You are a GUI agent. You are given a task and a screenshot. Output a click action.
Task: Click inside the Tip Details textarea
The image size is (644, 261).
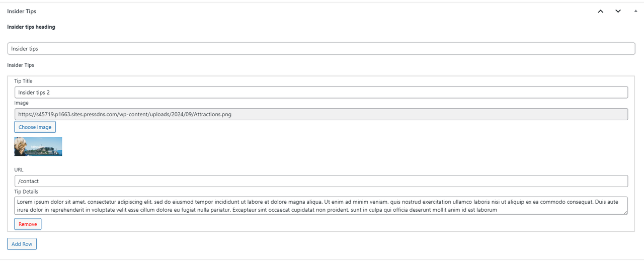[321, 206]
